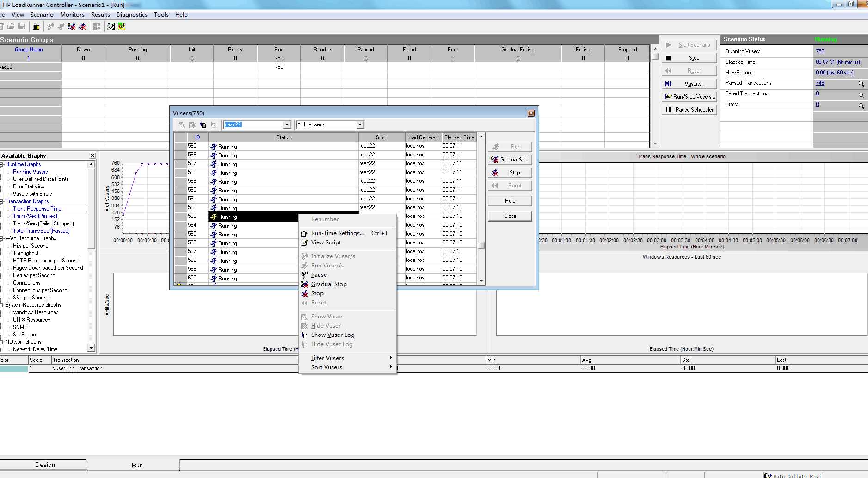Click the grayed initialize Vusers toolbar icon

point(50,26)
